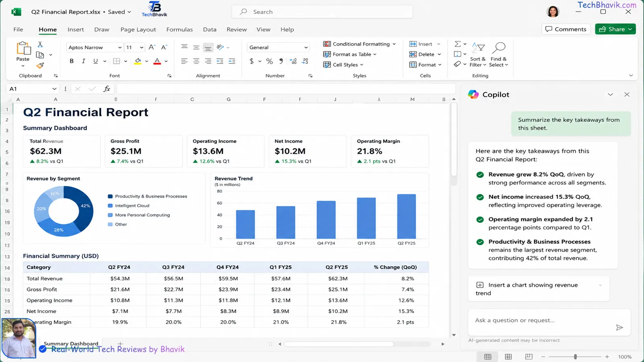
Task: Select the Format Painter brush
Action: [x=40, y=65]
